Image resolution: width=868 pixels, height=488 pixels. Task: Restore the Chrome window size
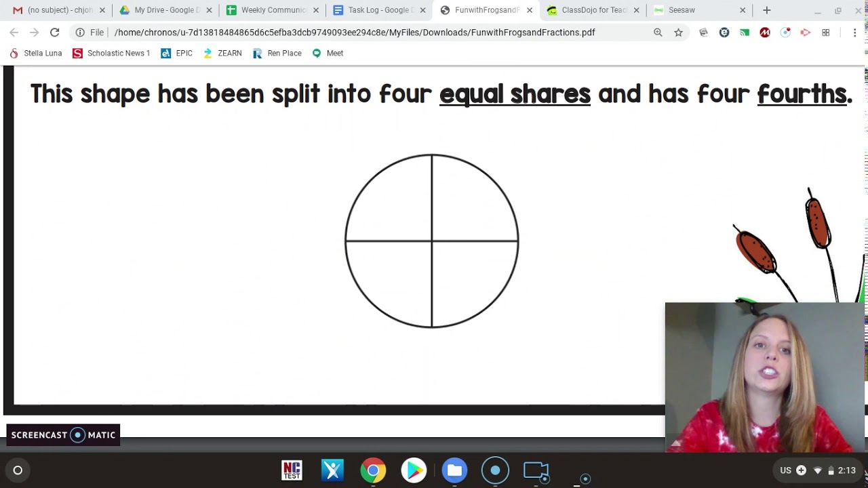pos(838,10)
